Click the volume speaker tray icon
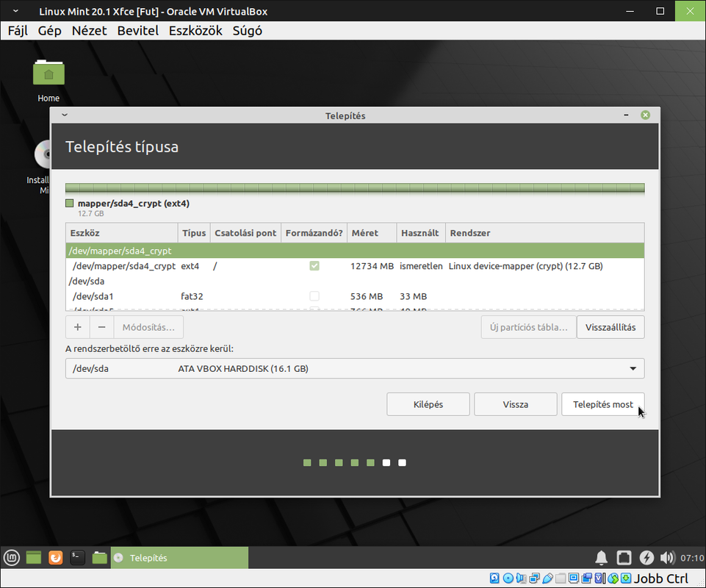 click(x=667, y=558)
